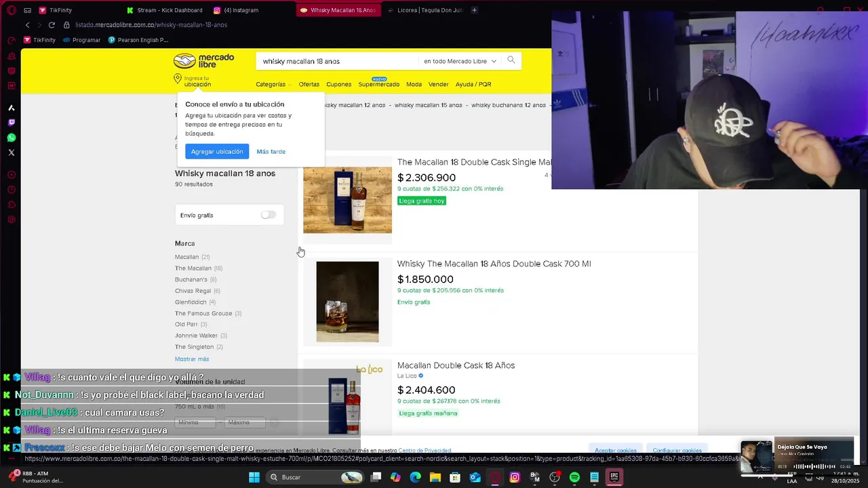868x488 pixels.
Task: Open File Explorer from the taskbar
Action: click(435, 477)
